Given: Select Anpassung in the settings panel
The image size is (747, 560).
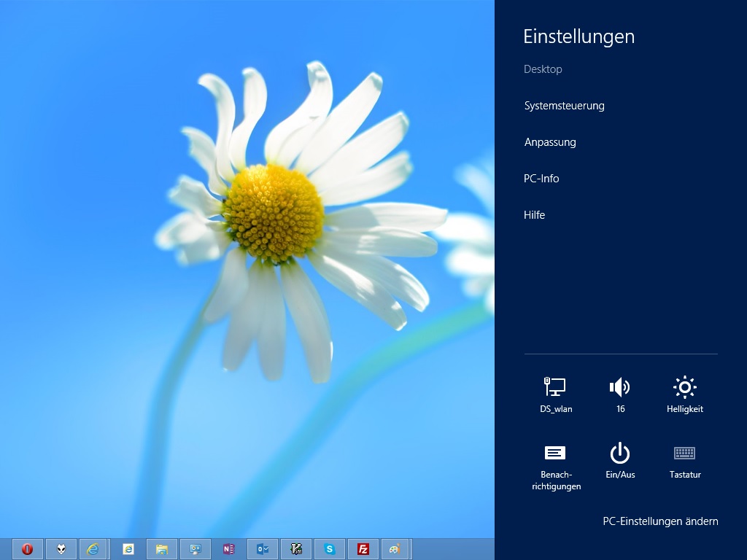Looking at the screenshot, I should tap(550, 142).
